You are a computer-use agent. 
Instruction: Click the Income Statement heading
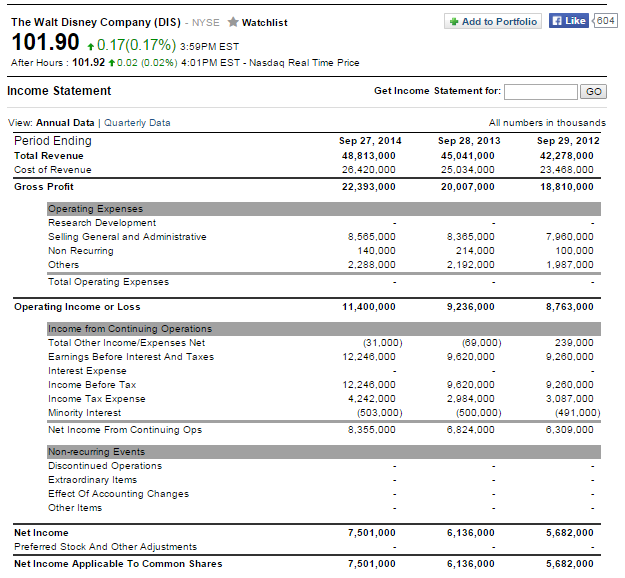[59, 91]
